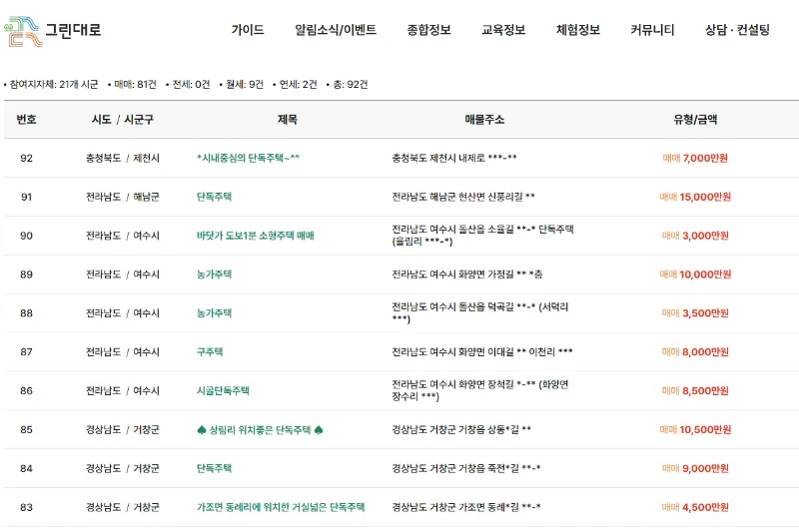Click the 그린대로 site name text
Screen dimensions: 799x532
click(x=73, y=30)
